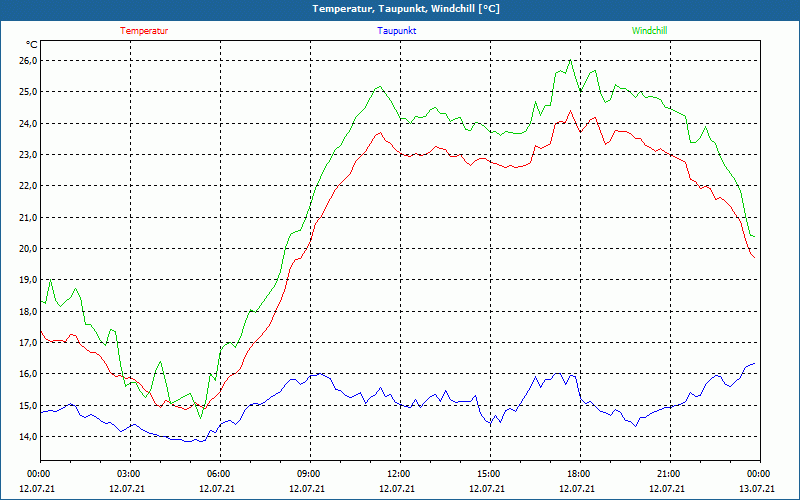Click the chart title 'Temperatur, Taupunkt, Windchill [°C]'
Screen dimensions: 800x500
(406, 9)
